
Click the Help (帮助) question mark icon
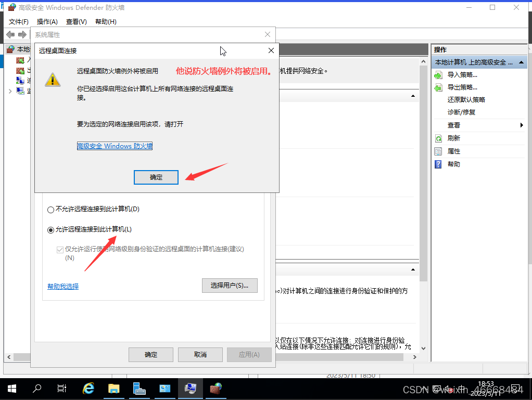[438, 164]
